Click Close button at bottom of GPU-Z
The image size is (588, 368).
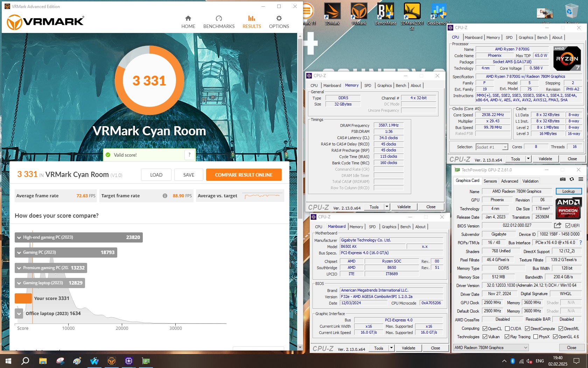click(x=572, y=347)
